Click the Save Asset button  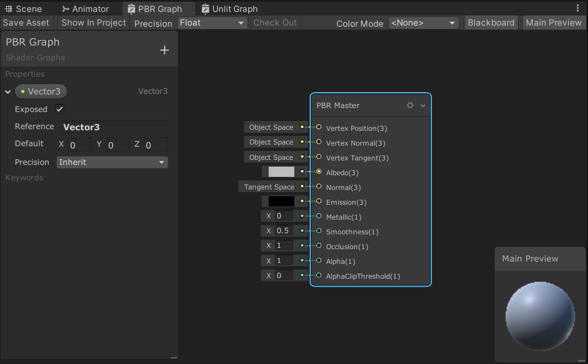click(26, 23)
